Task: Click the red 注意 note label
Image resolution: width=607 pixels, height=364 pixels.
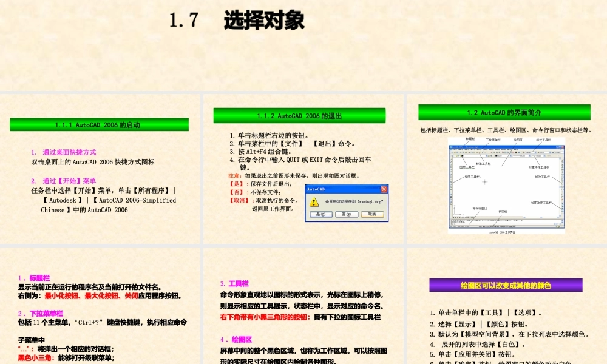Action: (x=235, y=175)
